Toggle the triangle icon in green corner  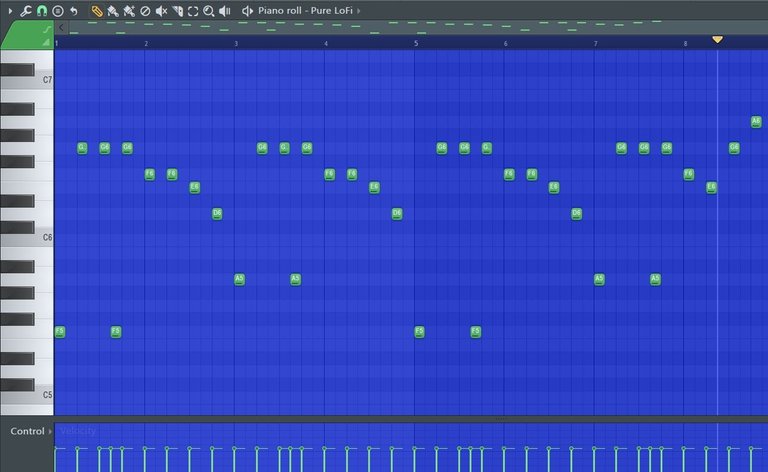(46, 43)
